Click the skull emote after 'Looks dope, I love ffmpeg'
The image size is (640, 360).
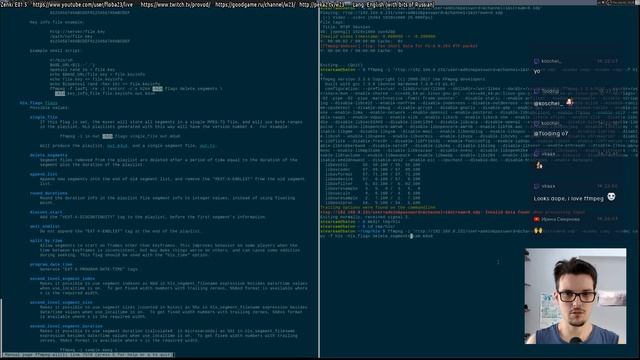point(611,197)
